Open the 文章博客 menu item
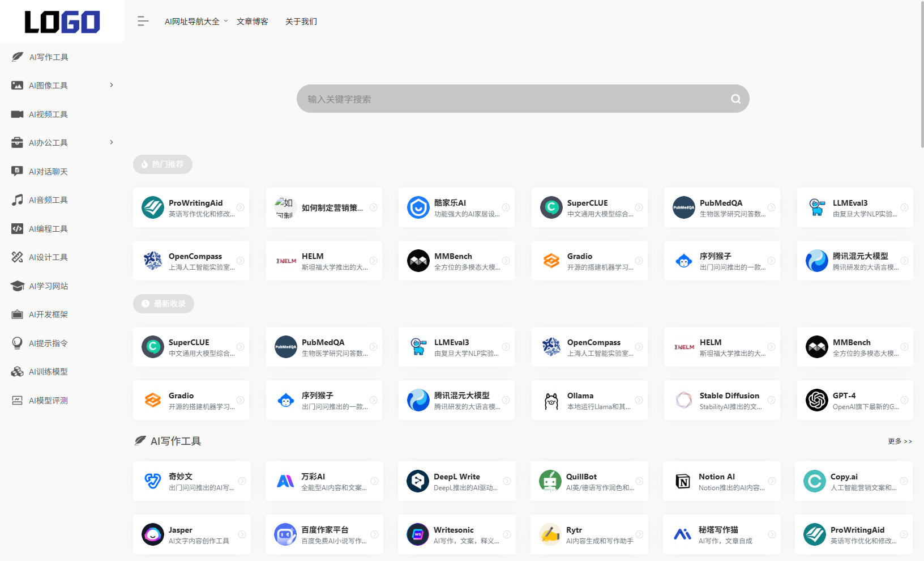Screen dimensions: 924x561 [x=253, y=22]
